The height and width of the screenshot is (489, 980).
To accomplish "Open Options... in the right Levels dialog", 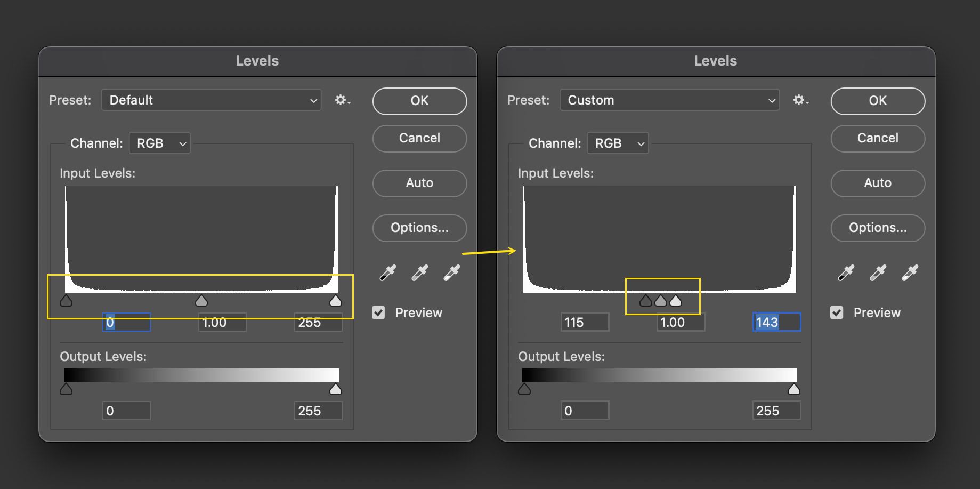I will pyautogui.click(x=878, y=228).
